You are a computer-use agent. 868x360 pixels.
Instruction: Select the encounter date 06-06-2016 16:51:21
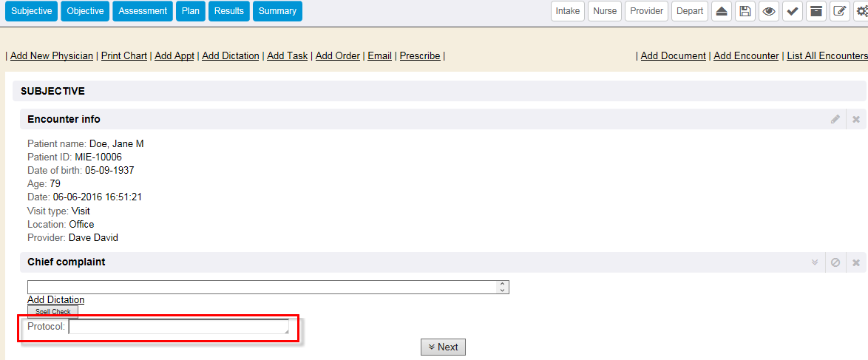98,197
